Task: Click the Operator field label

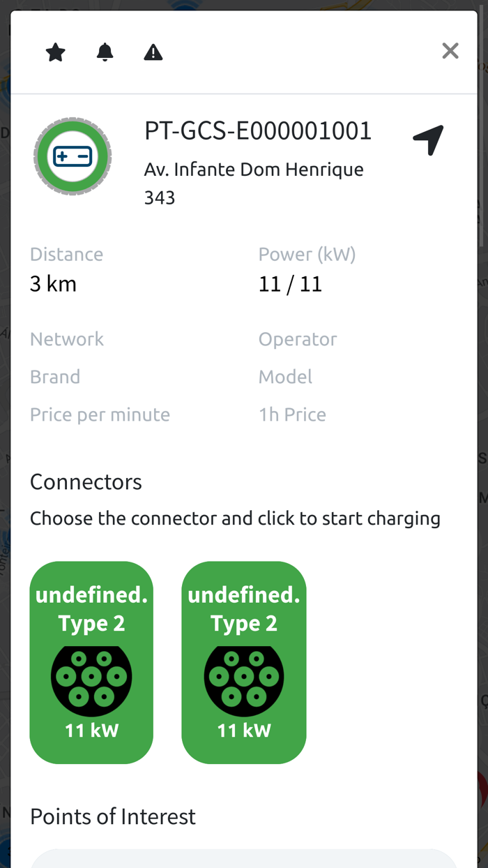Action: click(298, 339)
